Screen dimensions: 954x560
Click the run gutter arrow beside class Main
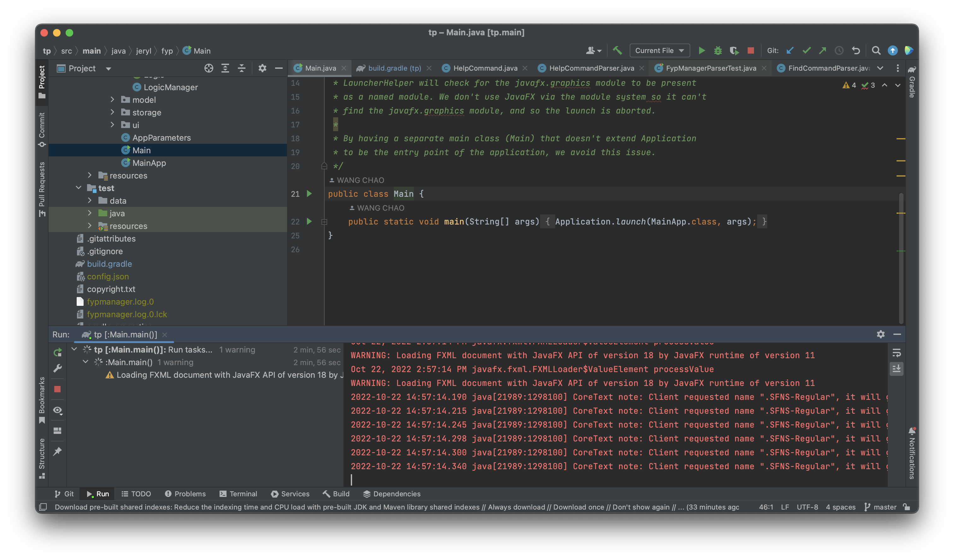(x=309, y=194)
